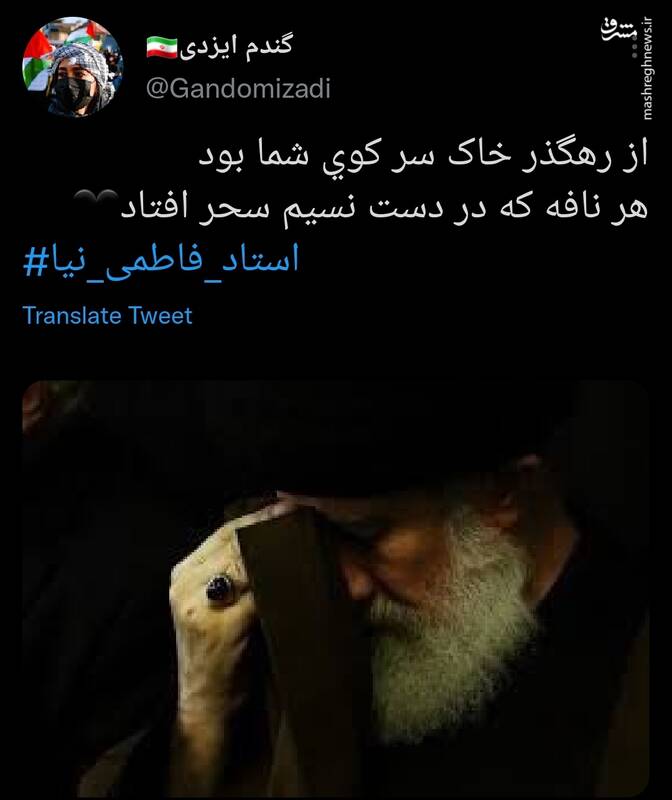Select the second poem line هر نافه که

click(384, 206)
